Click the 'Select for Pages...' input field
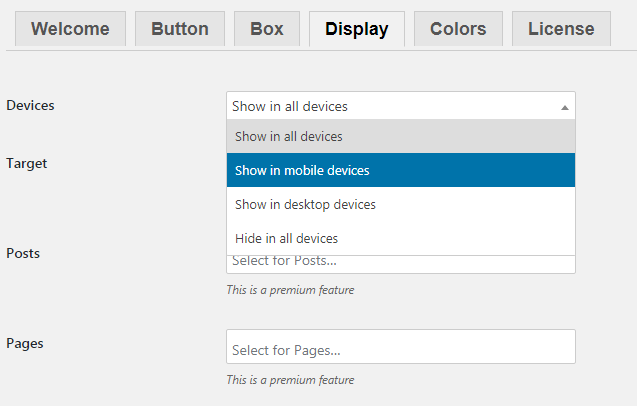The width and height of the screenshot is (637, 406). coord(401,347)
